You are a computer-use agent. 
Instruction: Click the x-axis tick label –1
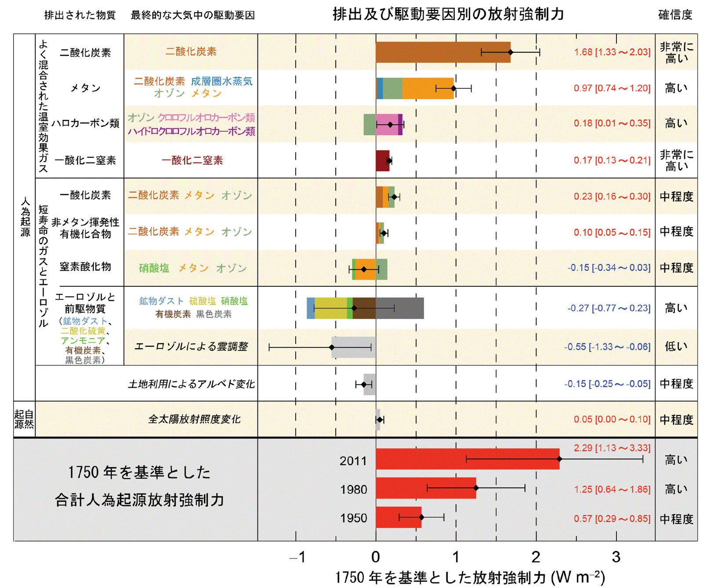pos(297,557)
